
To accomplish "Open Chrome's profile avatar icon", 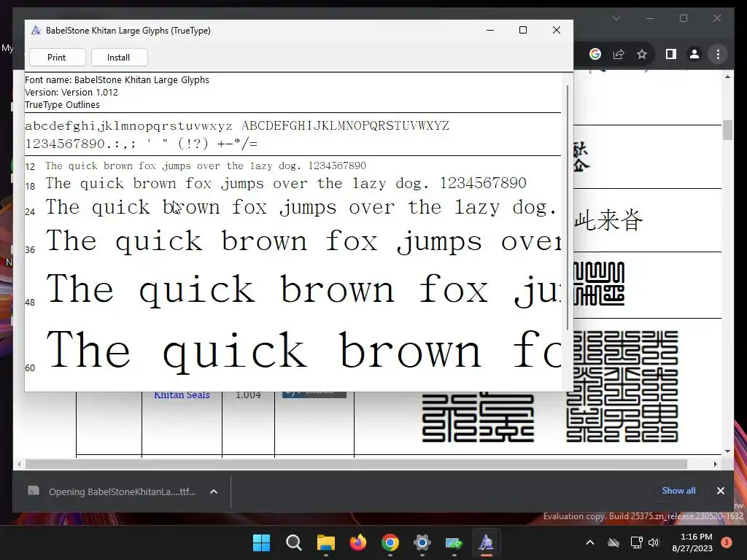I will [694, 54].
